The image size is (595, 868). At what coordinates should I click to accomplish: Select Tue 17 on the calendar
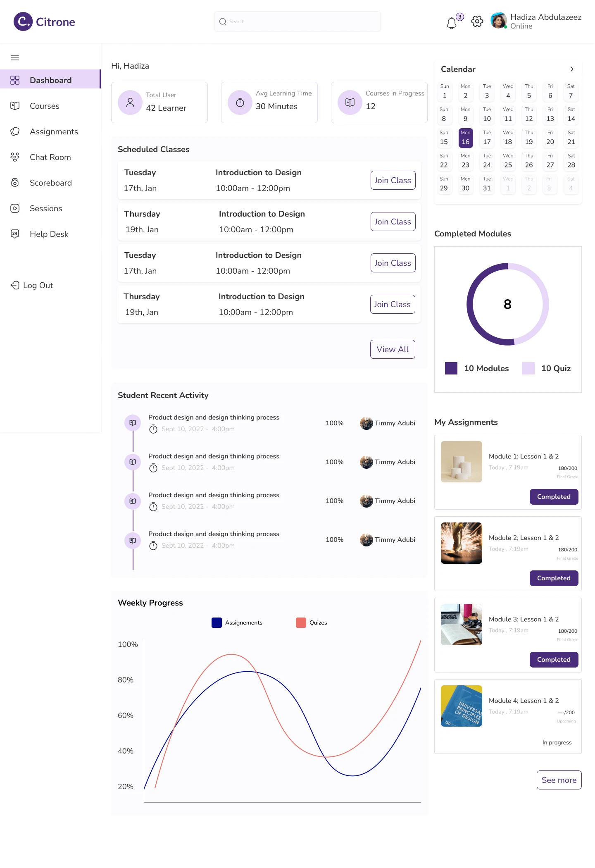[487, 138]
